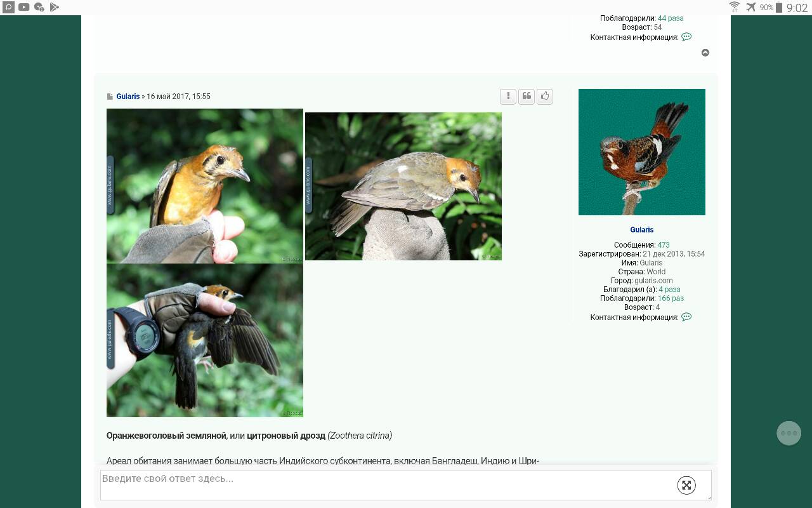Open the 44 раза thanks link
812x508 pixels.
pyautogui.click(x=671, y=18)
